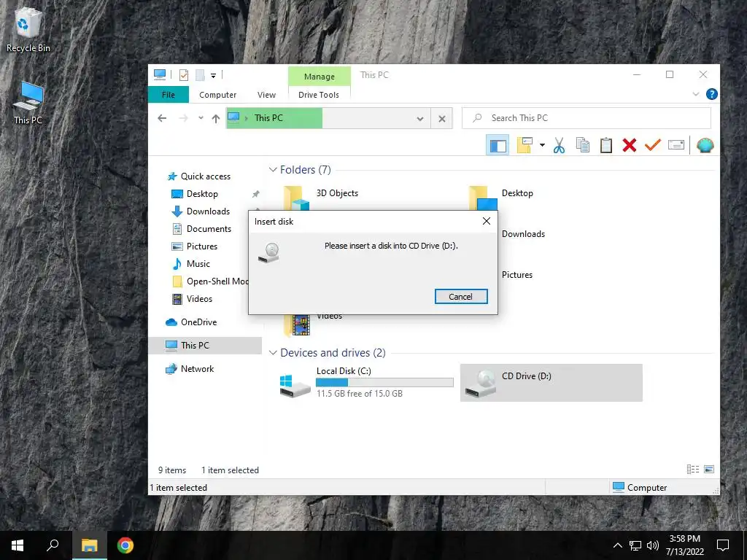Click the taskbar search magnifier

53,545
